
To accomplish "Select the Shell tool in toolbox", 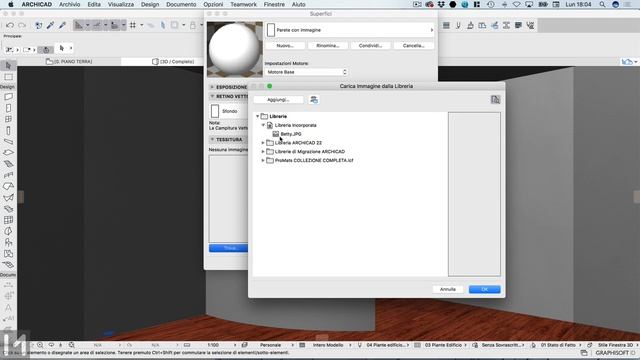I will click(x=8, y=198).
